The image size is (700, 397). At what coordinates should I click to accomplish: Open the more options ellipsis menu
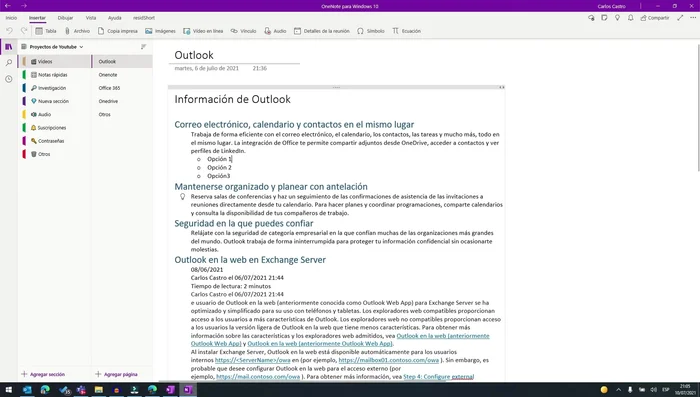coord(693,18)
